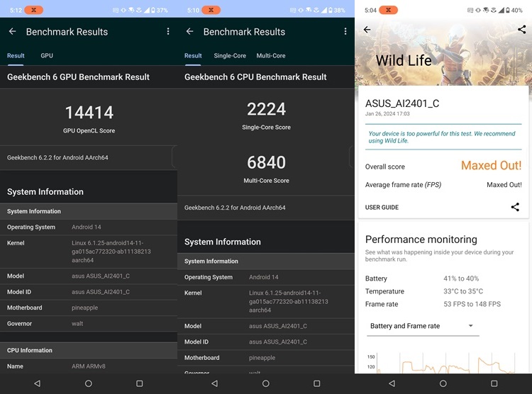Tap Geekbench 6.2.2 version text on CPU screen
532x394 pixels.
click(235, 208)
